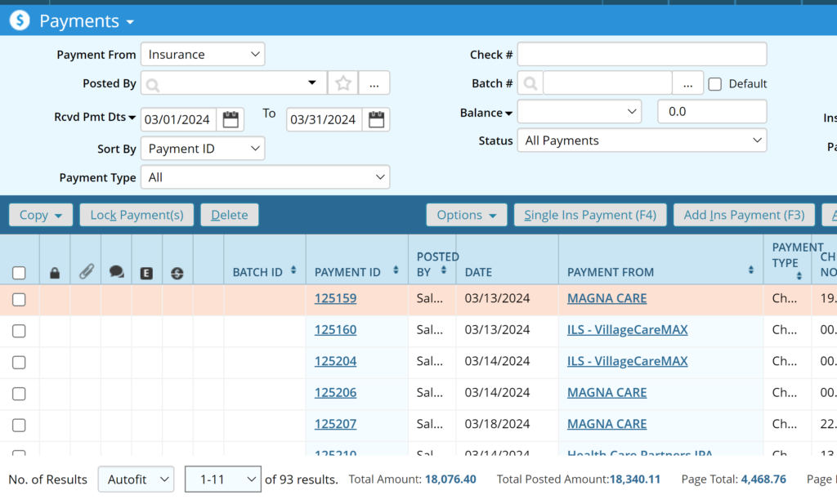The width and height of the screenshot is (837, 504).
Task: Click the lock column header icon
Action: coord(55,273)
